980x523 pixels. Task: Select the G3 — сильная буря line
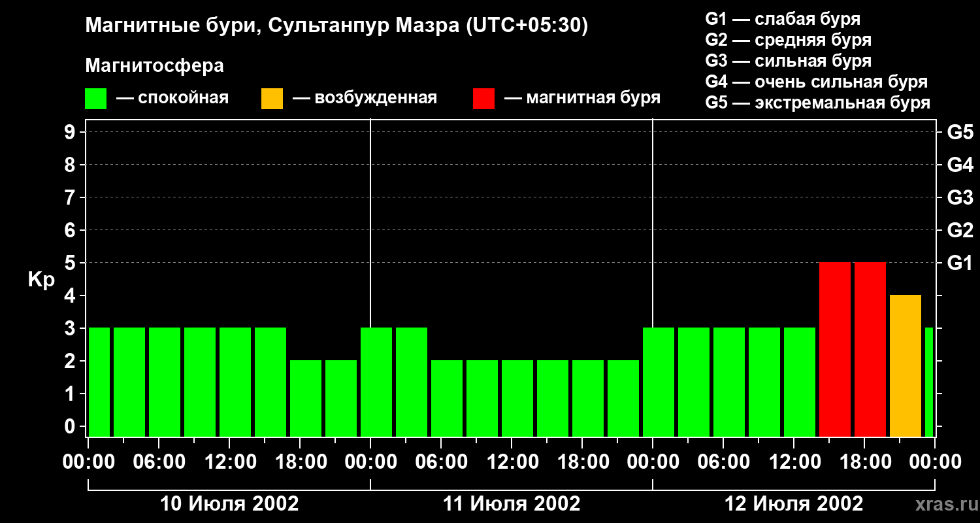pos(788,61)
